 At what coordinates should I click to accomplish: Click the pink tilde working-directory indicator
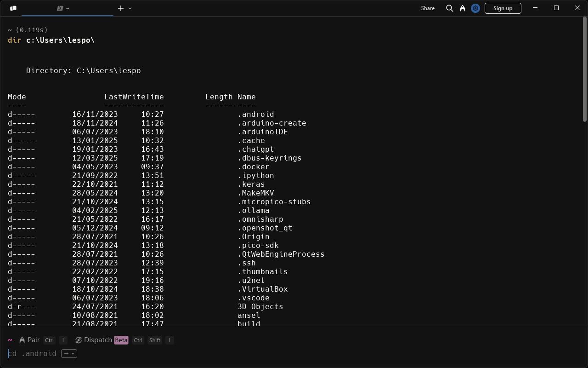pos(10,340)
